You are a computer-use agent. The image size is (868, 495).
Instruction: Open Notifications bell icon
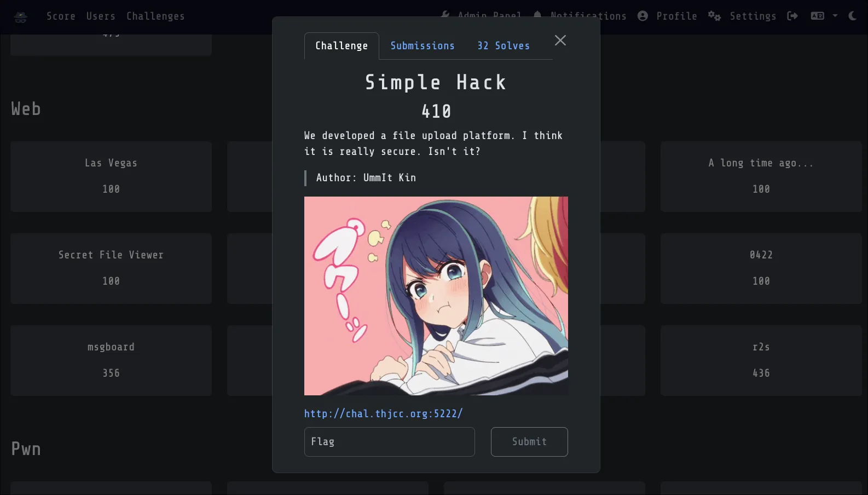[x=537, y=15]
